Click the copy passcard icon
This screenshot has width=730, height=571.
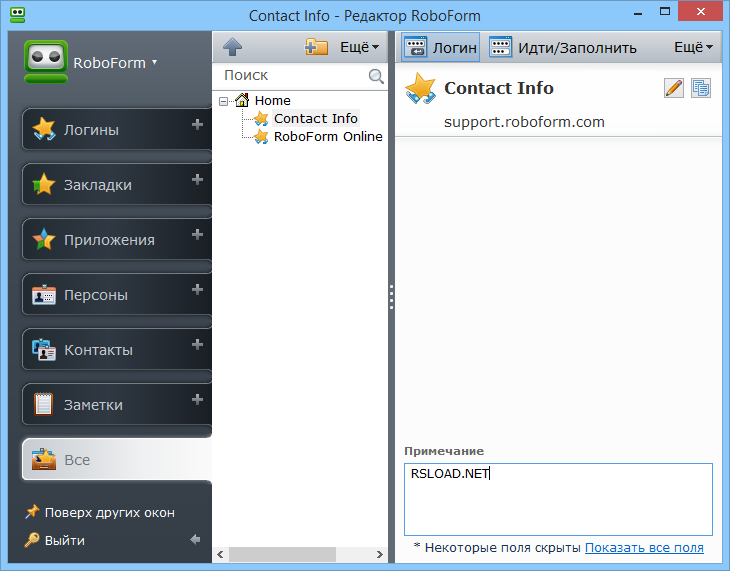[701, 88]
